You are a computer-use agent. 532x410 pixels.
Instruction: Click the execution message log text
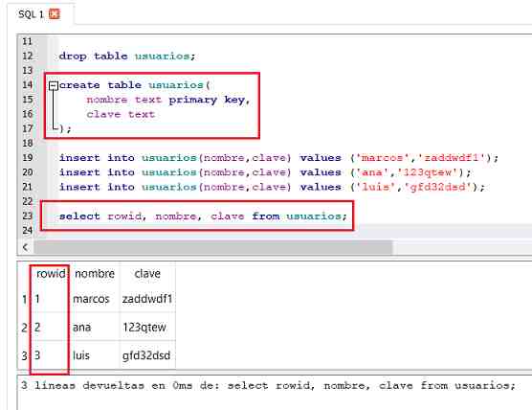click(268, 385)
